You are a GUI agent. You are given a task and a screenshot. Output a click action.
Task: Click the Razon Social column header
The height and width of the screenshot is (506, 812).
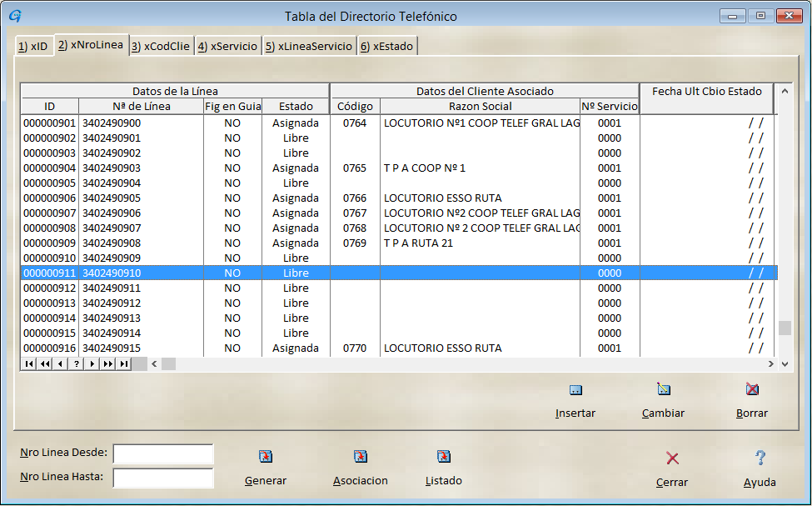click(480, 106)
